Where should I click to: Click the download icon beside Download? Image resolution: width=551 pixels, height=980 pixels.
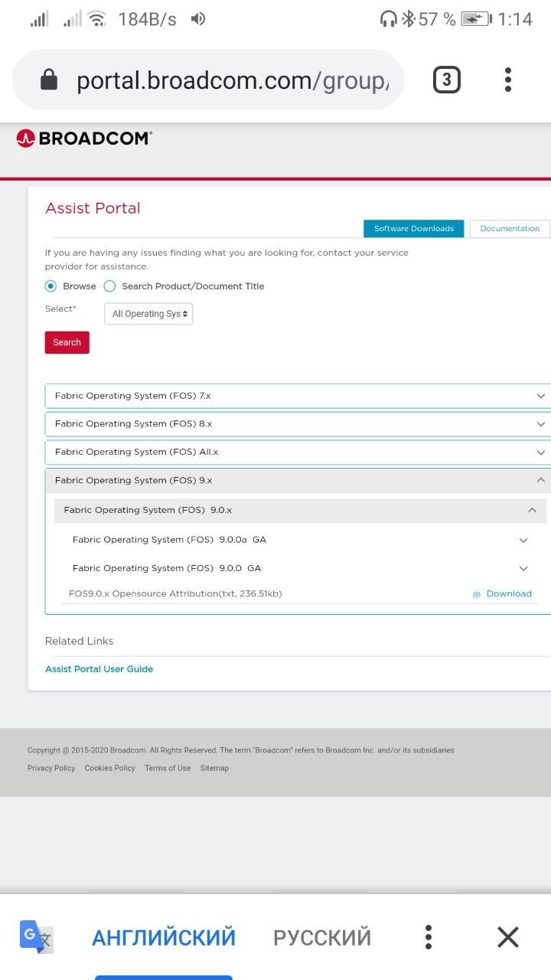click(477, 594)
